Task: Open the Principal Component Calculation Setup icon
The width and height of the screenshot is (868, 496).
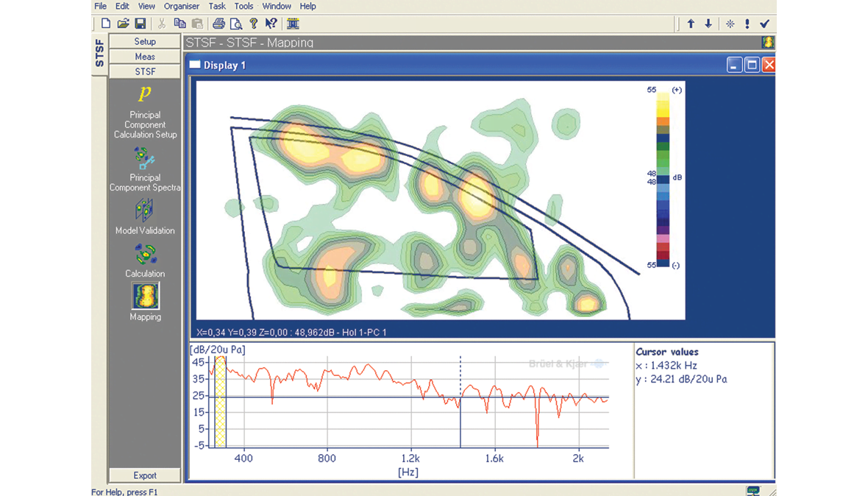Action: 145,95
